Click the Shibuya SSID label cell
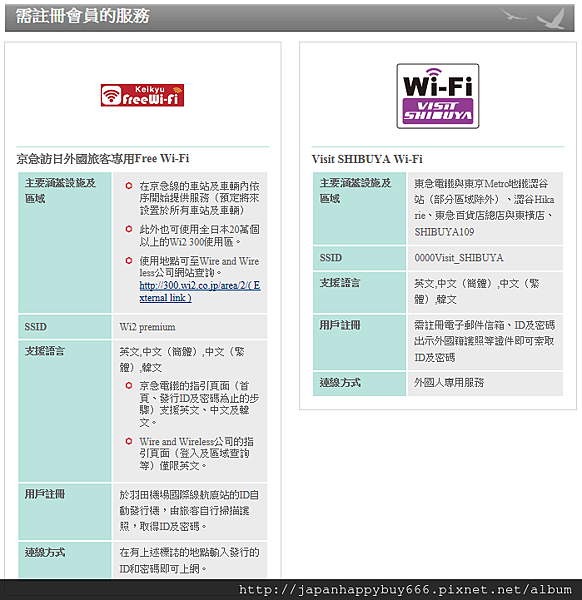The image size is (582, 600). pos(359,258)
